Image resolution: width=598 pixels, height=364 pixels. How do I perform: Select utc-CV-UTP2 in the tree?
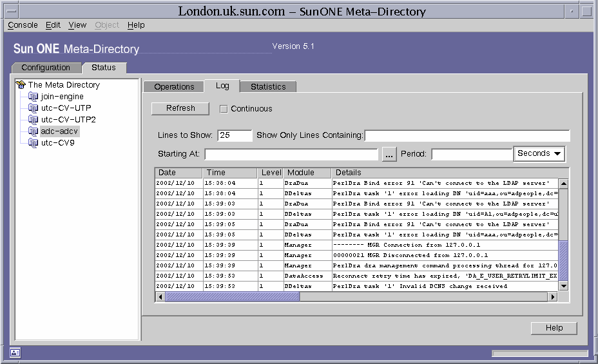point(68,120)
